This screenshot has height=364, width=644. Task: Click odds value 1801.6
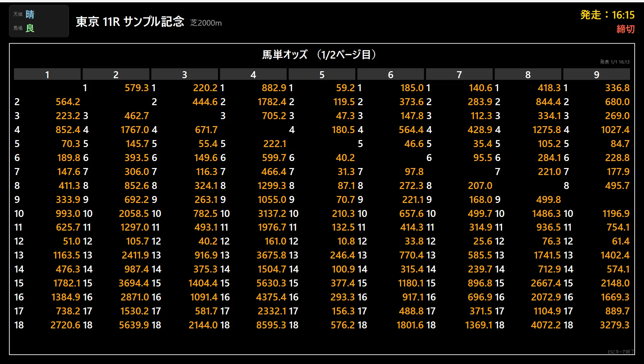tap(410, 325)
